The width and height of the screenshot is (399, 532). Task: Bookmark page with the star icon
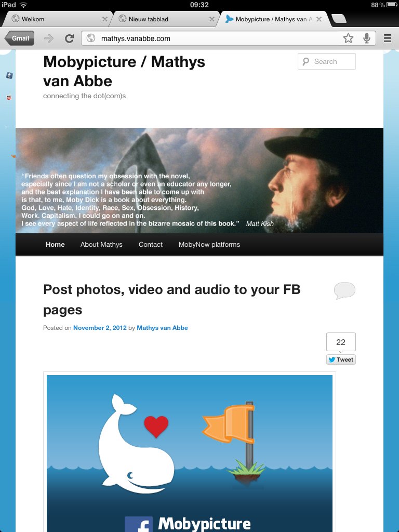(348, 38)
